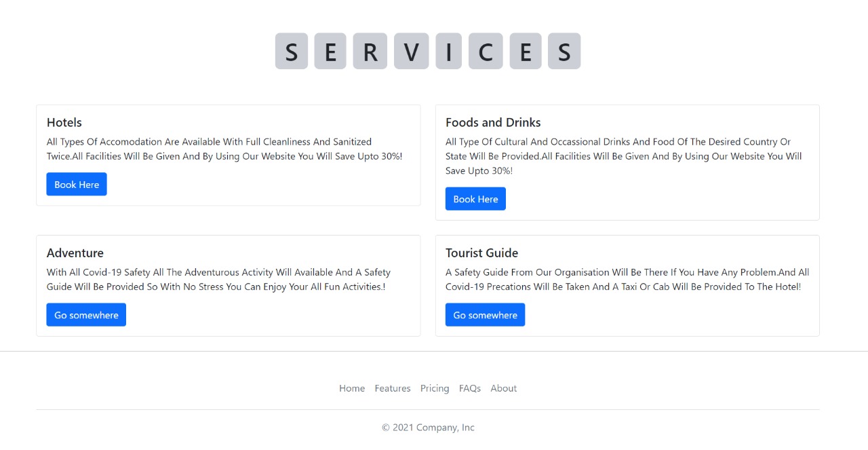Click Book Here under Foods and Drinks
The width and height of the screenshot is (868, 450).
[475, 199]
